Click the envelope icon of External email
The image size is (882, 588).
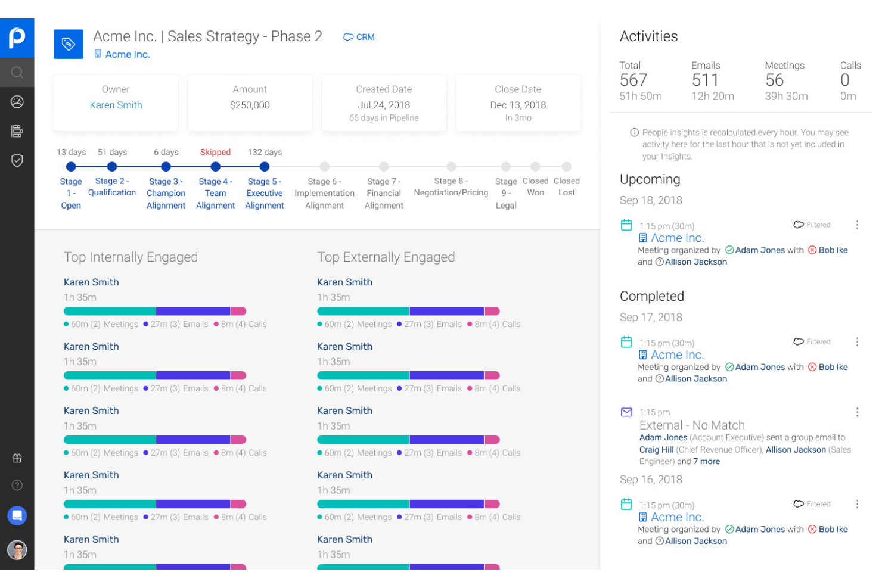[626, 412]
